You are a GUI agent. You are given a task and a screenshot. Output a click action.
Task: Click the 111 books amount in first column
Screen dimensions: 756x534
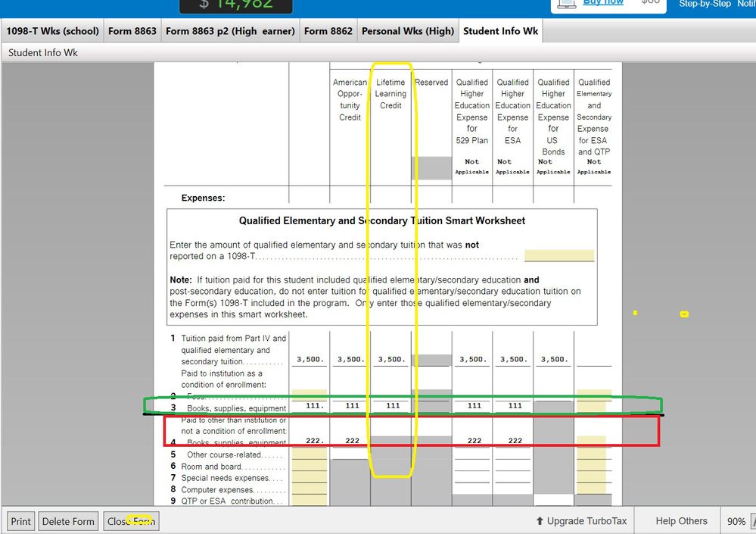[x=310, y=406]
